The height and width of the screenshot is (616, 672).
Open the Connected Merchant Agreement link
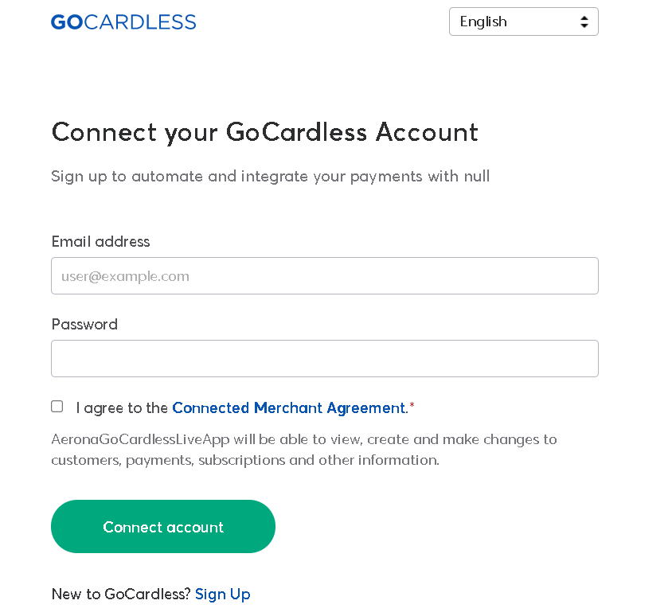tap(290, 408)
